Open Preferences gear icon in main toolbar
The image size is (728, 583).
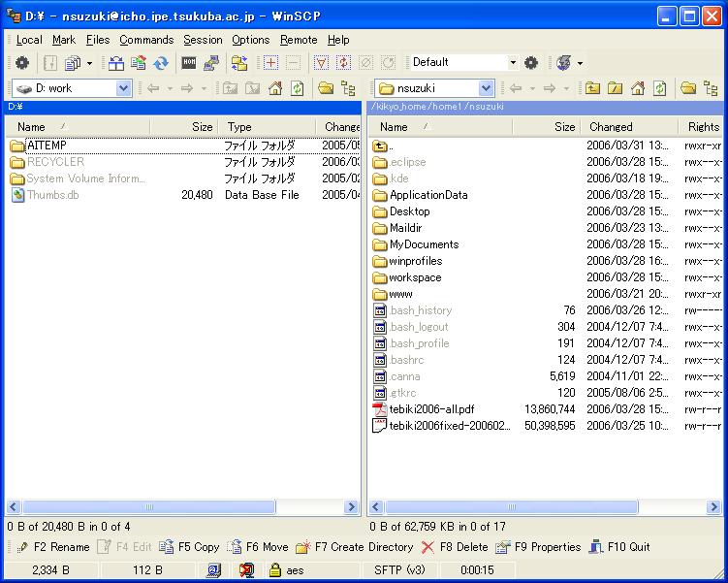click(22, 63)
